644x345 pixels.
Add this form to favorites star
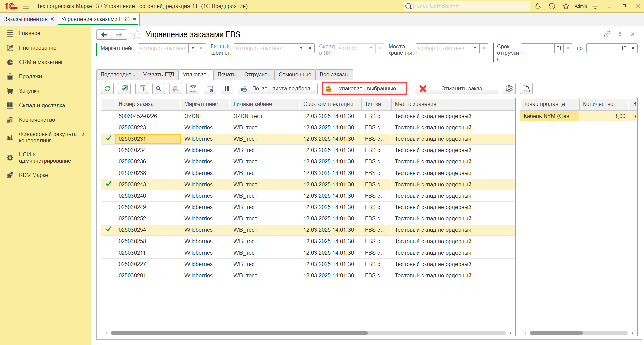point(137,34)
